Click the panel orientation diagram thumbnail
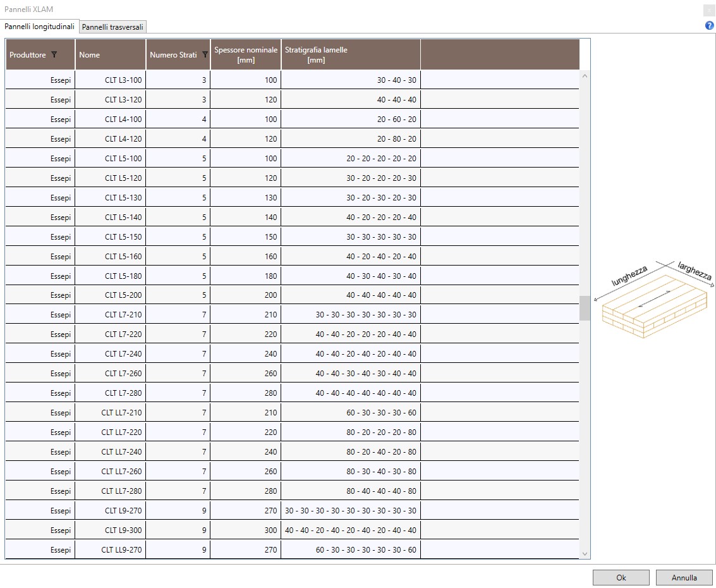 click(x=654, y=300)
